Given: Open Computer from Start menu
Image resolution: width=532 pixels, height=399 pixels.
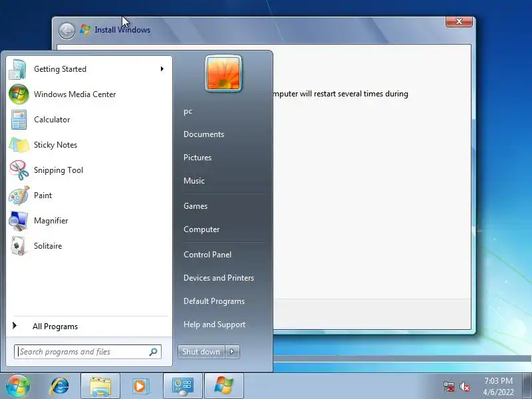Looking at the screenshot, I should (201, 229).
